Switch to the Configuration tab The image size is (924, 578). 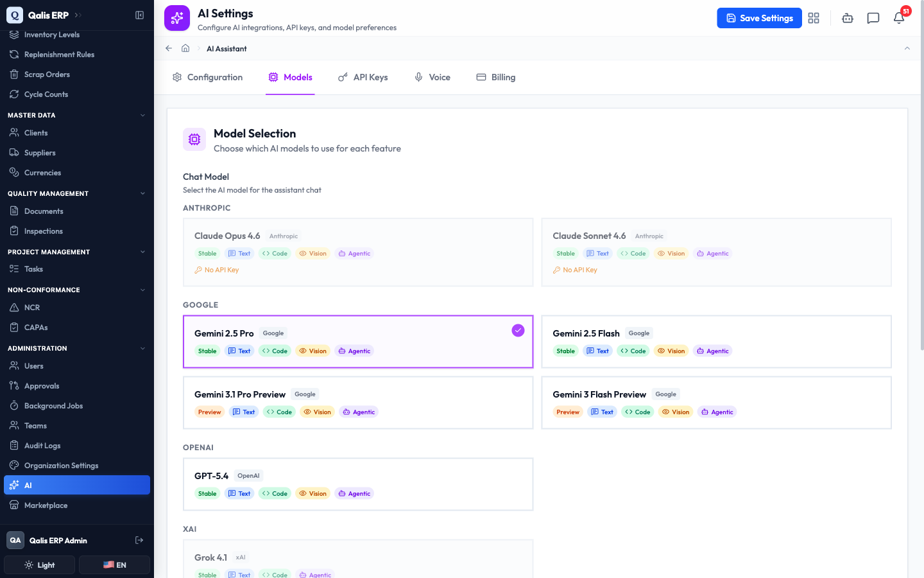[x=207, y=77]
